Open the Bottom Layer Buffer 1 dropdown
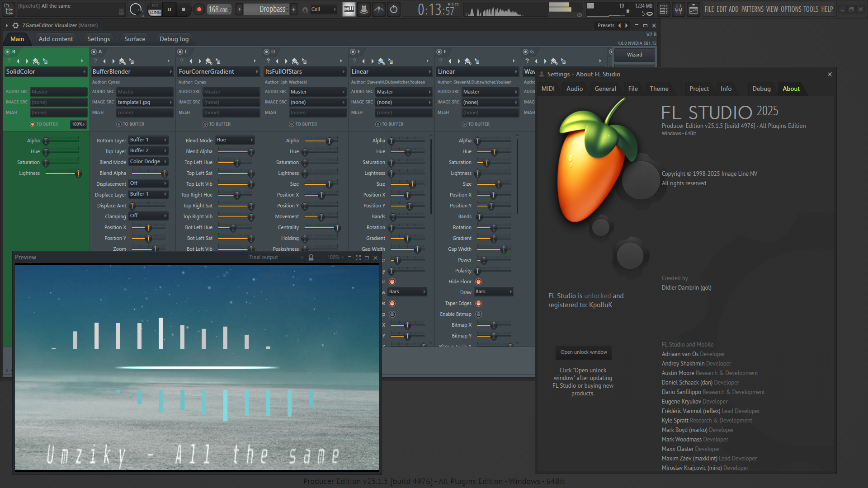The image size is (868, 488). (x=148, y=140)
